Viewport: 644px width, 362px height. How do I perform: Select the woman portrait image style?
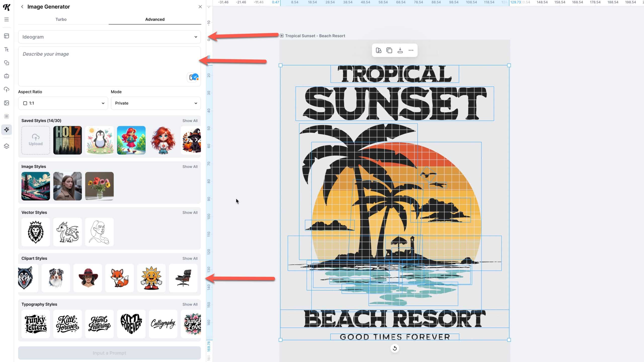[x=67, y=186]
